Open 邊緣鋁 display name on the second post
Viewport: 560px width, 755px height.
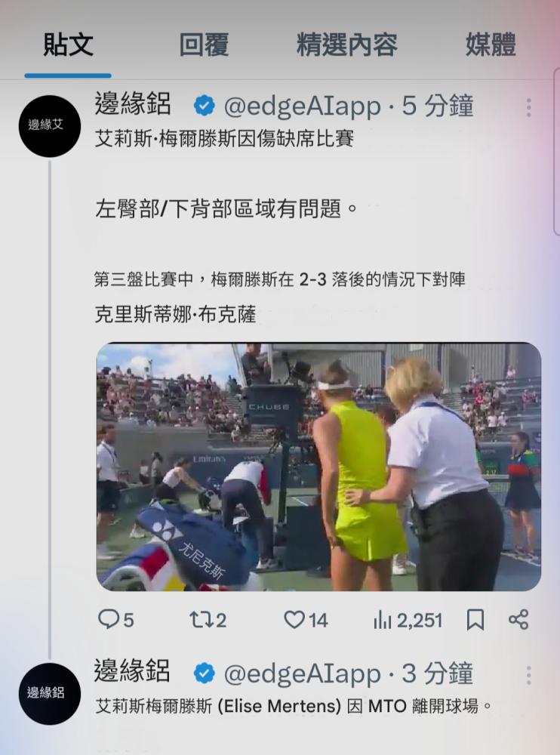click(x=132, y=670)
